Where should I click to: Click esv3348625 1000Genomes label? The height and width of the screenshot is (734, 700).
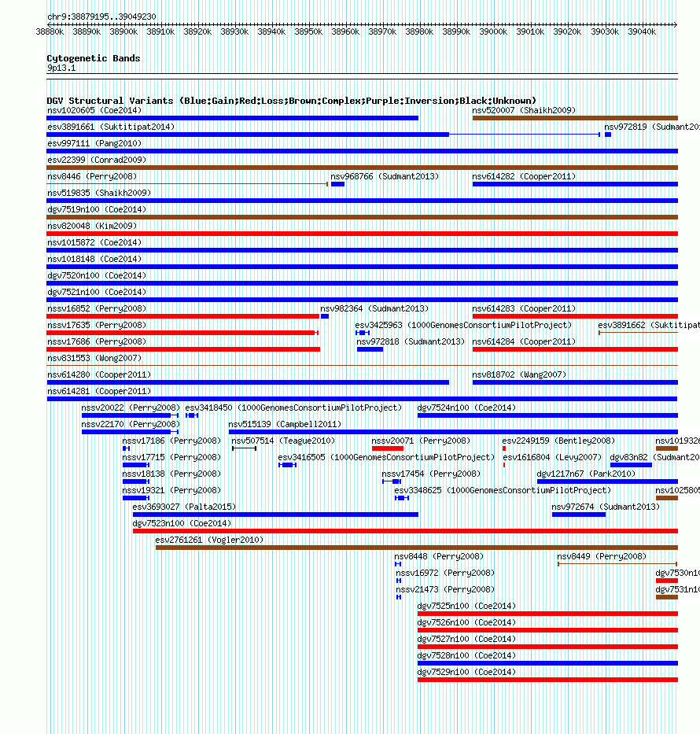tap(503, 491)
